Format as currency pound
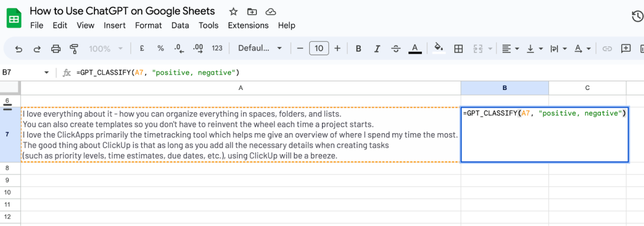This screenshot has width=644, height=226. [142, 48]
